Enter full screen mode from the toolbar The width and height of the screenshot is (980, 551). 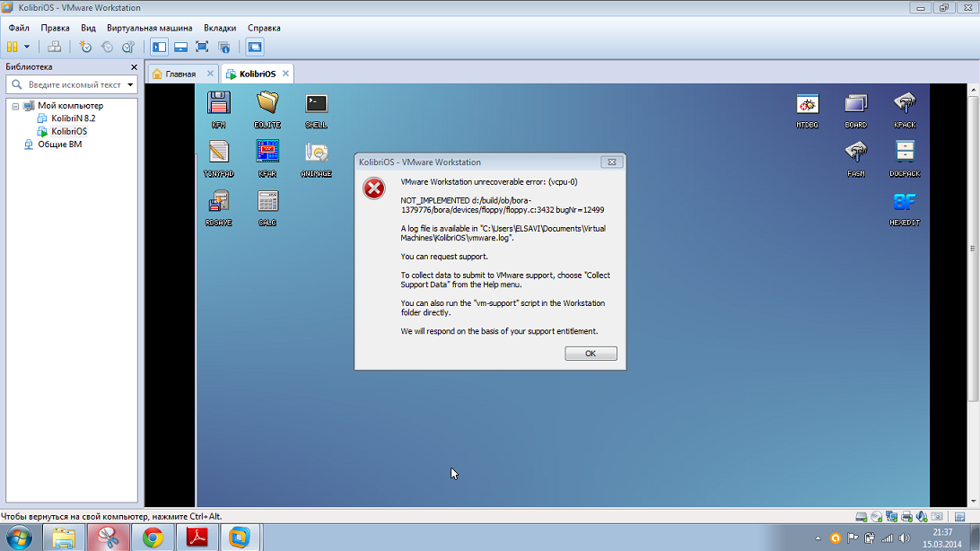202,47
